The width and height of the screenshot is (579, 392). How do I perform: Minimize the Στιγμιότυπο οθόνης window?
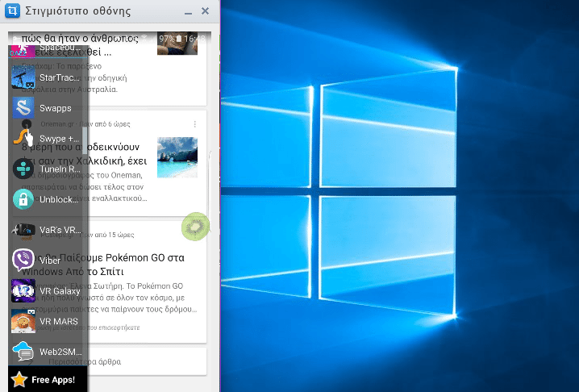(189, 11)
